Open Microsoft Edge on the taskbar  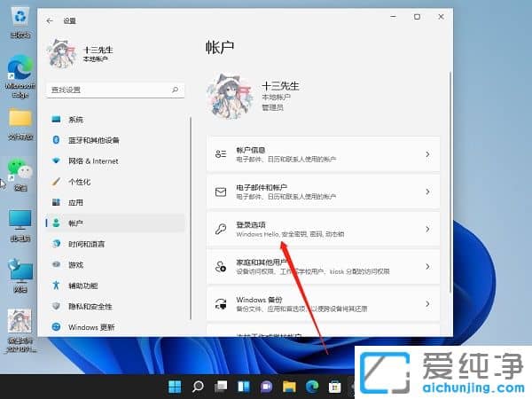(312, 387)
